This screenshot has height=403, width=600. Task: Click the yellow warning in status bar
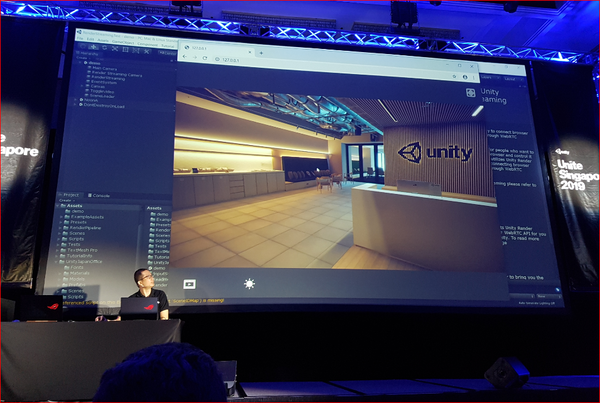pyautogui.click(x=143, y=302)
